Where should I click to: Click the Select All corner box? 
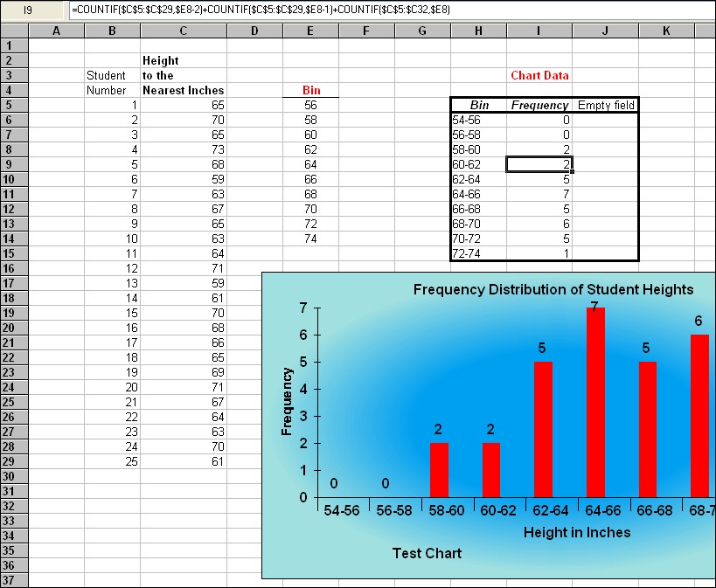(x=13, y=31)
